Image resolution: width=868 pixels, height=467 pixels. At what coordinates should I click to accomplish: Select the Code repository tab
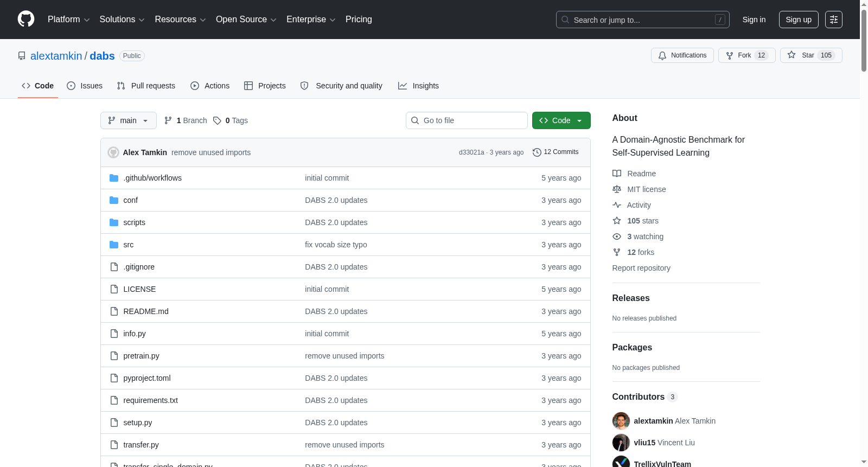(38, 86)
